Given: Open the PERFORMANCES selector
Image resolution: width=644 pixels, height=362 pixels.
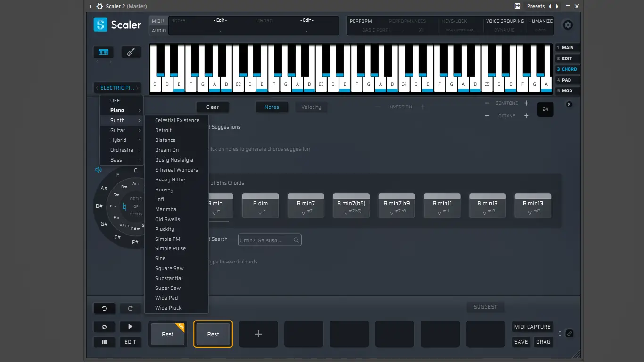Looking at the screenshot, I should 407,21.
